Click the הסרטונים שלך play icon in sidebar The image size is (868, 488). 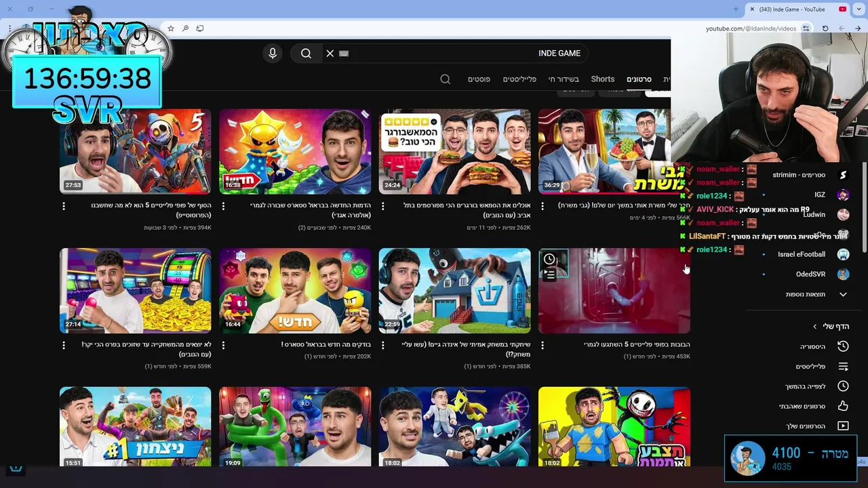pyautogui.click(x=843, y=426)
